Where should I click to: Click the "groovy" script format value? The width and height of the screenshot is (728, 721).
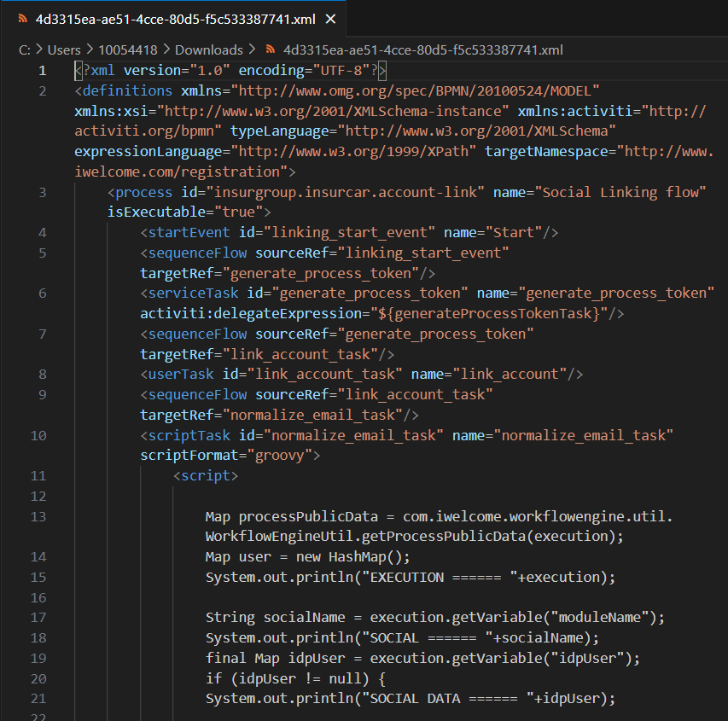click(279, 456)
